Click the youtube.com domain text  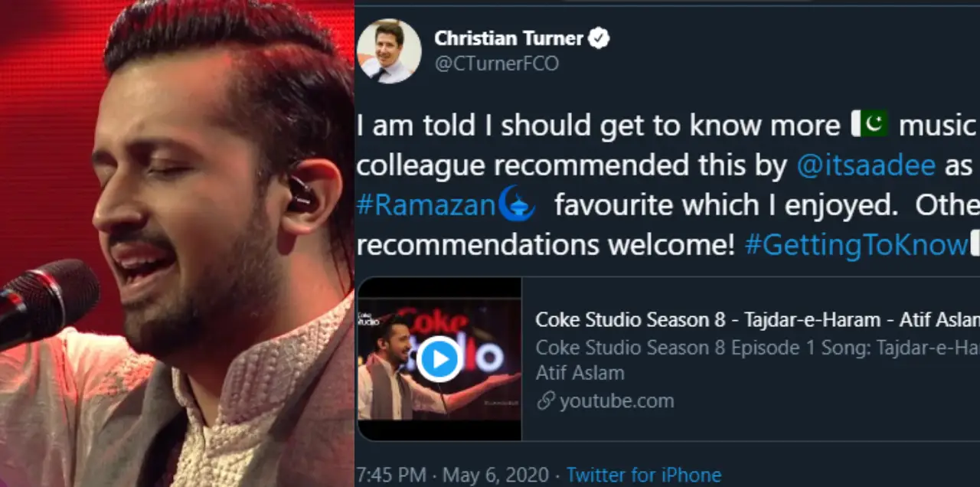tap(616, 401)
